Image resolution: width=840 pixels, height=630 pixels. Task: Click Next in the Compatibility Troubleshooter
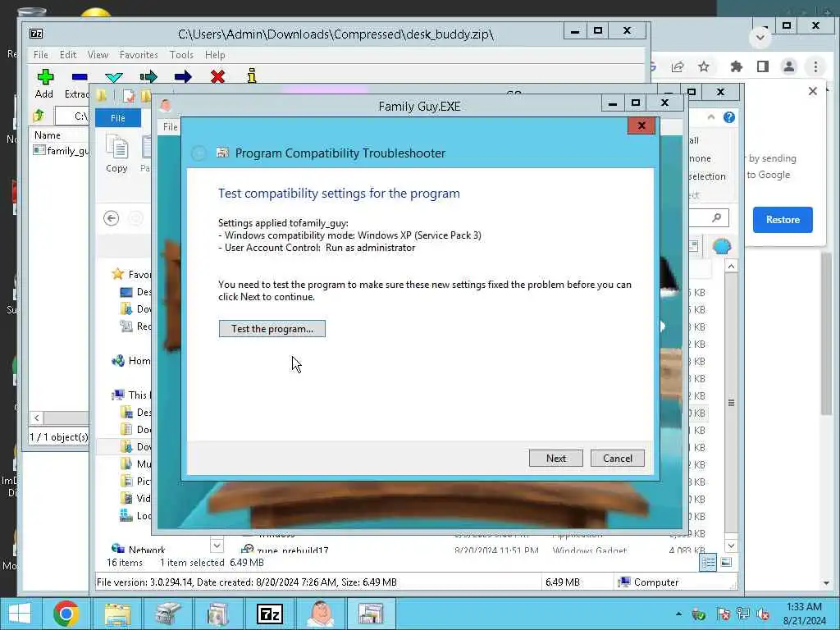555,458
